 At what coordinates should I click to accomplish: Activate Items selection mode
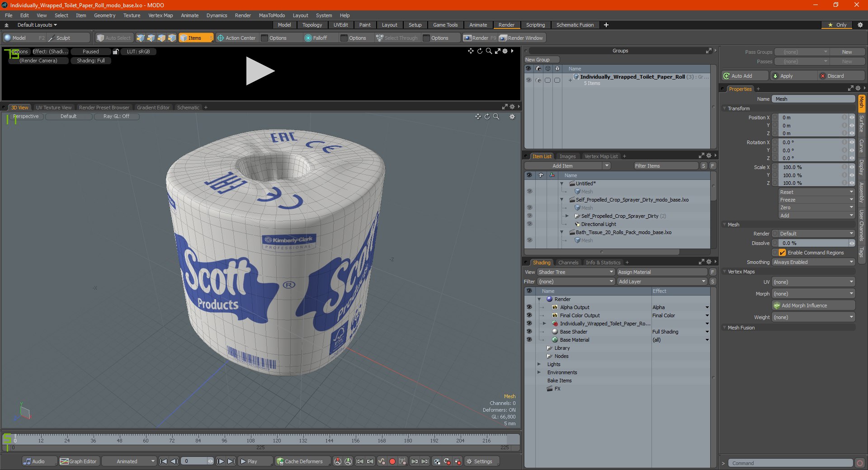click(195, 38)
